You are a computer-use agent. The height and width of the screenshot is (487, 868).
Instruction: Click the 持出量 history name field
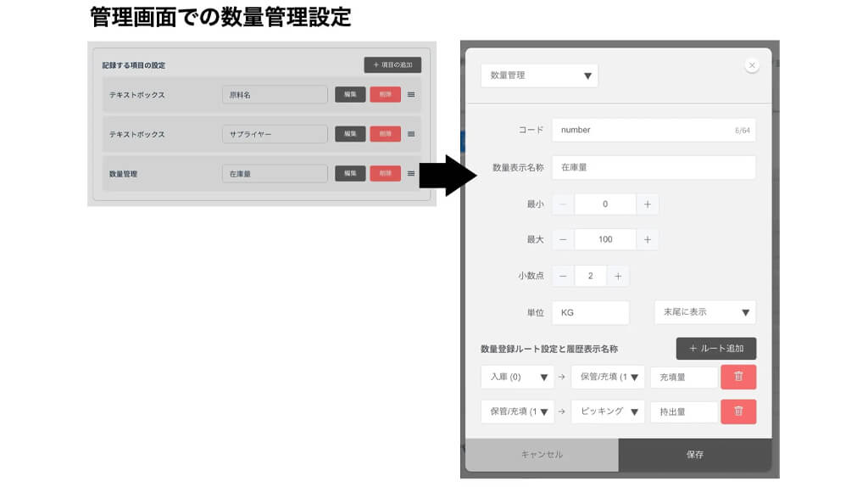point(684,412)
